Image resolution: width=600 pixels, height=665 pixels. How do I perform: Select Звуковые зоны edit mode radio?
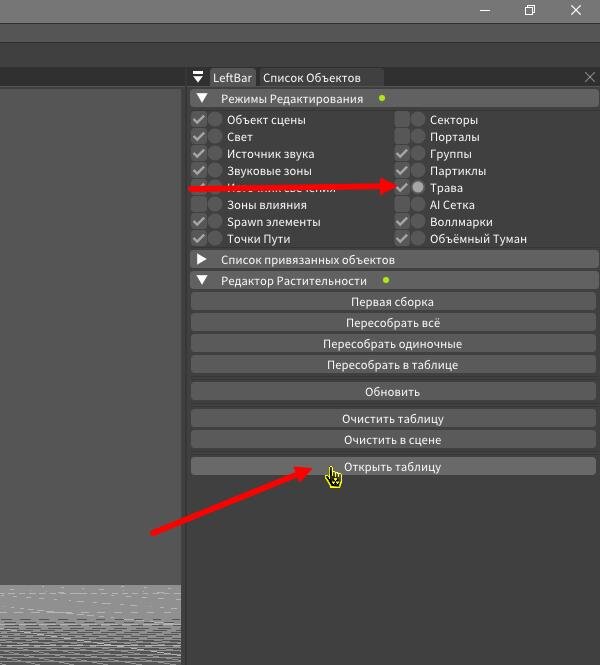[x=215, y=170]
